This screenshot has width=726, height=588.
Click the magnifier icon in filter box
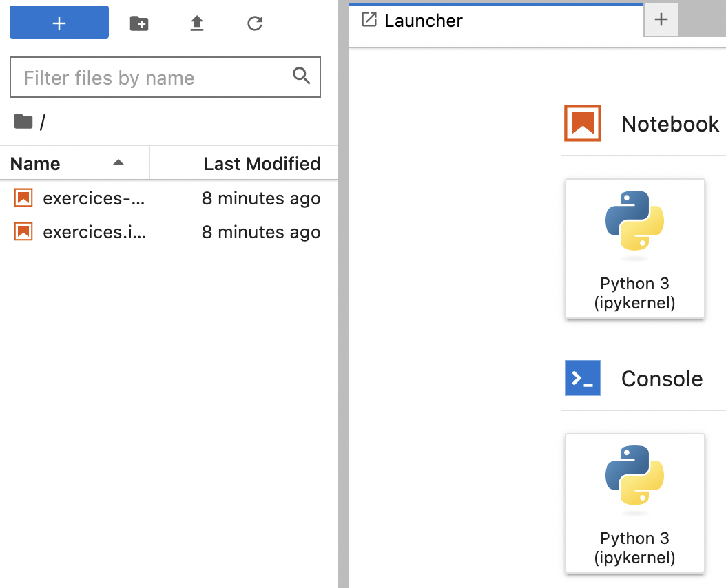pyautogui.click(x=302, y=76)
